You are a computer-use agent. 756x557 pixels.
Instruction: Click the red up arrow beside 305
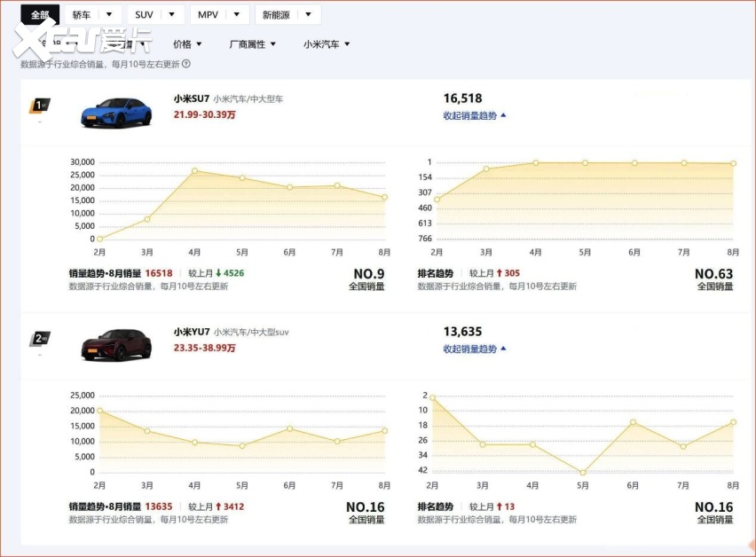[500, 273]
